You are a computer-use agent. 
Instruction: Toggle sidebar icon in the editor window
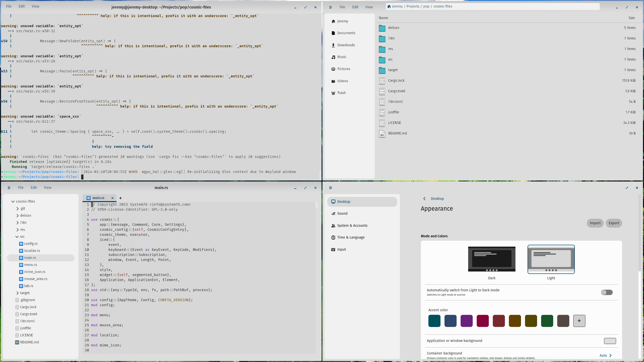pyautogui.click(x=9, y=188)
